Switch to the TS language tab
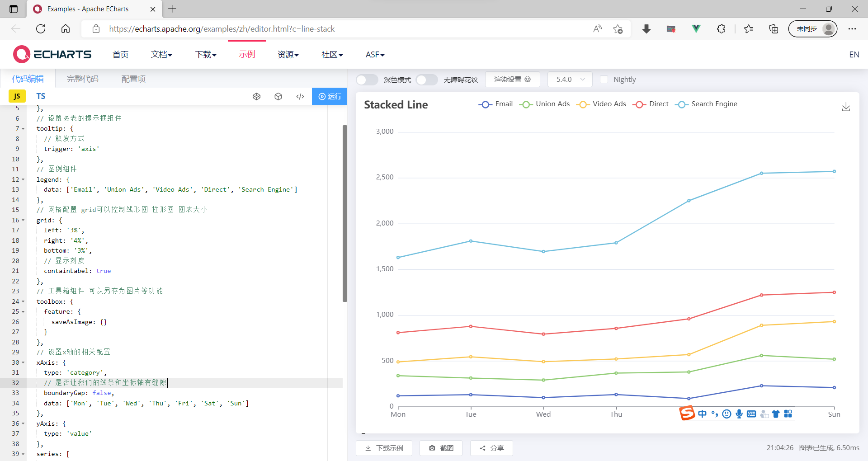Viewport: 868px width, 461px height. click(x=41, y=96)
